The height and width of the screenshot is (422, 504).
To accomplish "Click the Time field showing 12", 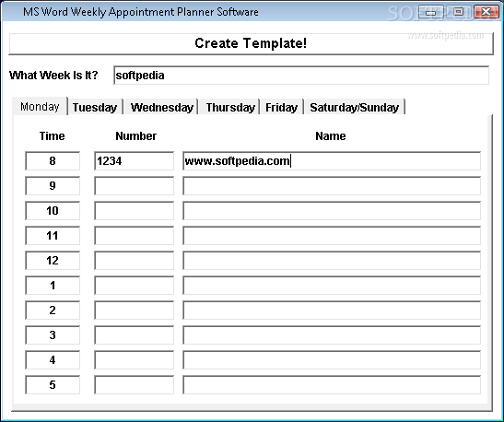I will coord(53,261).
